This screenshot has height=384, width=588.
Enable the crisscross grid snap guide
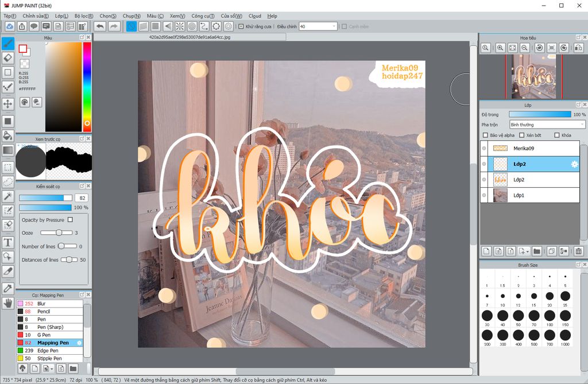tap(155, 26)
